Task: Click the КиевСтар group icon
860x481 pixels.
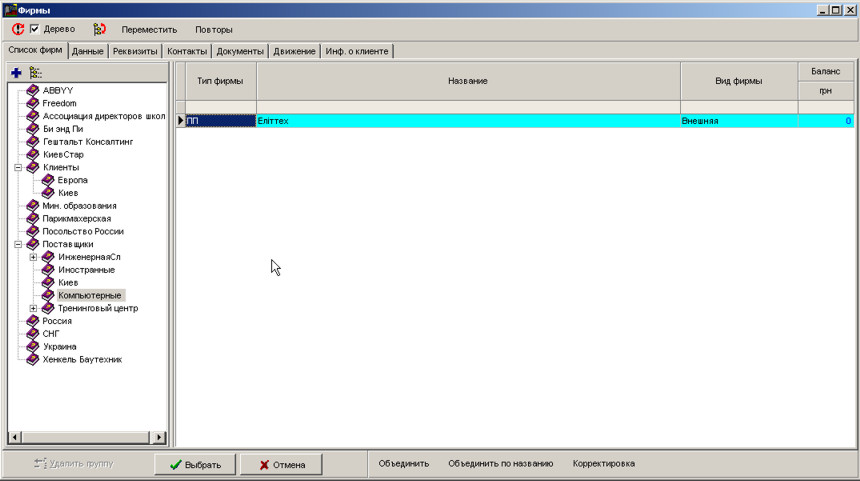Action: (33, 155)
